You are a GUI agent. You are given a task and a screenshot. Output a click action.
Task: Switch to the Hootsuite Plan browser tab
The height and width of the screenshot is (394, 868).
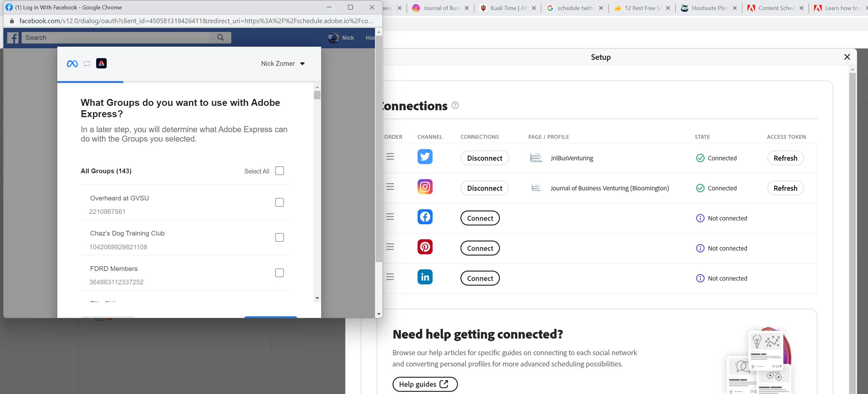coord(709,8)
